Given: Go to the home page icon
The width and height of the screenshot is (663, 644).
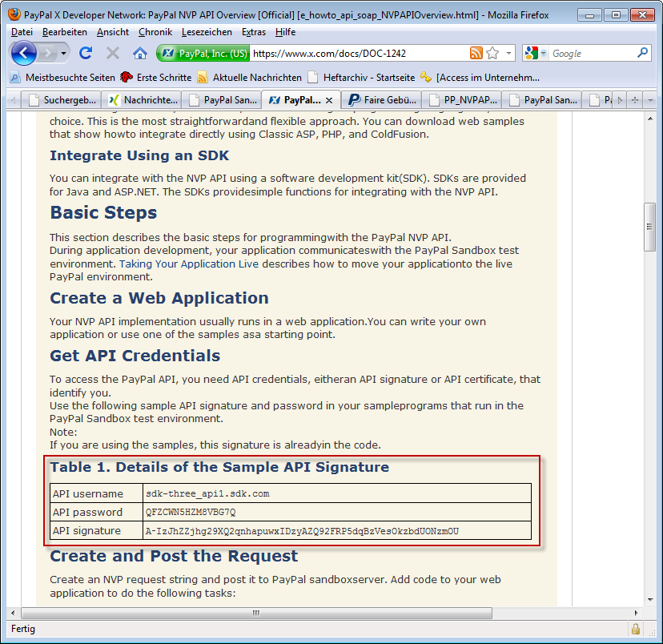Looking at the screenshot, I should pyautogui.click(x=140, y=53).
